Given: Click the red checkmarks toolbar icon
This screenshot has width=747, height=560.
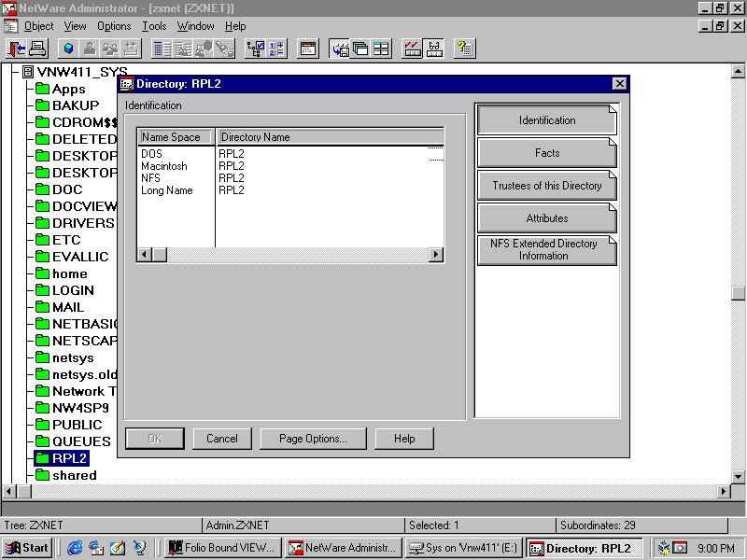Looking at the screenshot, I should click(412, 49).
